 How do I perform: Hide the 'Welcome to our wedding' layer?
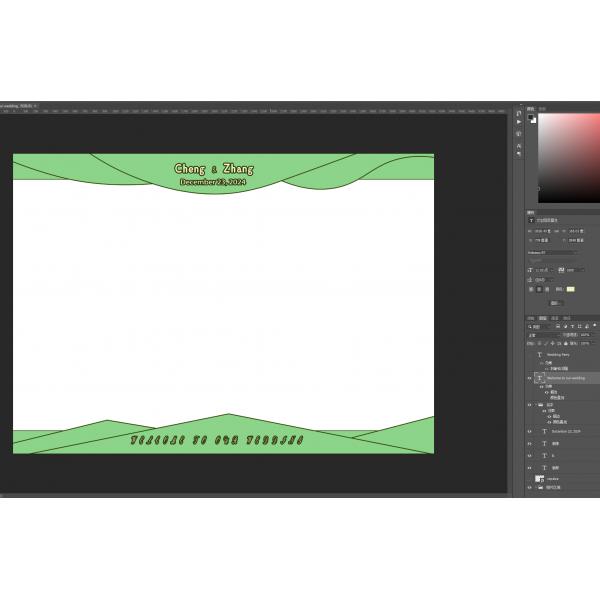click(x=530, y=379)
